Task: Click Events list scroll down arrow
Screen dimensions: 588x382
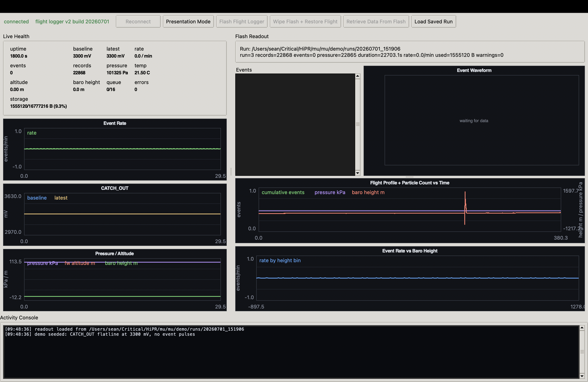Action: tap(358, 173)
